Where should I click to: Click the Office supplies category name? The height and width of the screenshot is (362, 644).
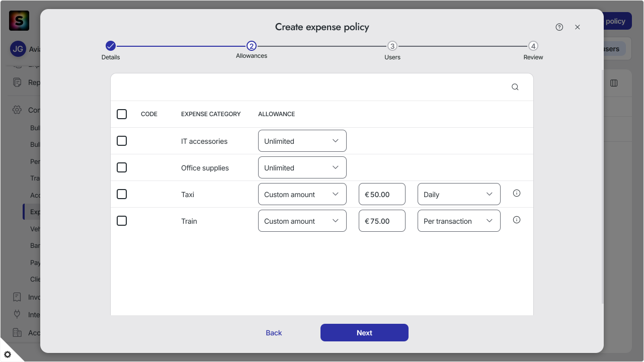tap(205, 168)
